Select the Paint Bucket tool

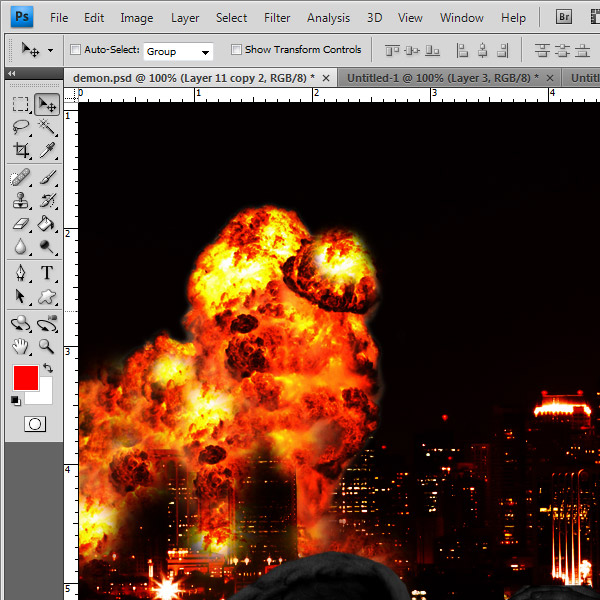(x=47, y=223)
